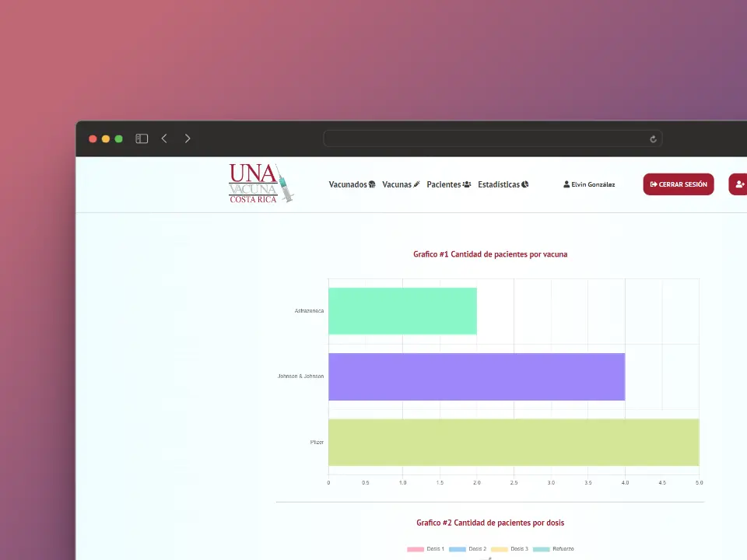Image resolution: width=747 pixels, height=560 pixels.
Task: Click the Refuerzo legend color swatch
Action: pyautogui.click(x=541, y=549)
